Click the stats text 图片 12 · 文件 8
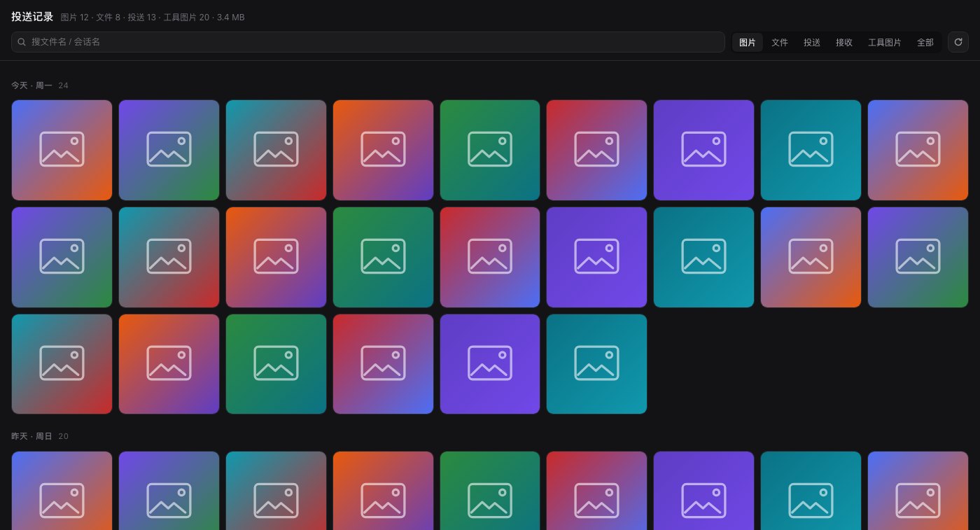This screenshot has height=530, width=980. (90, 18)
